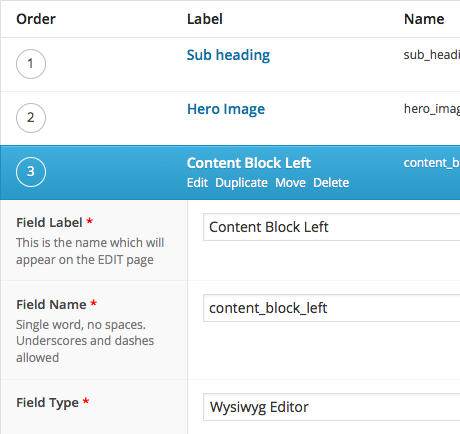
Task: Click the order circle numbered 3
Action: (x=31, y=172)
